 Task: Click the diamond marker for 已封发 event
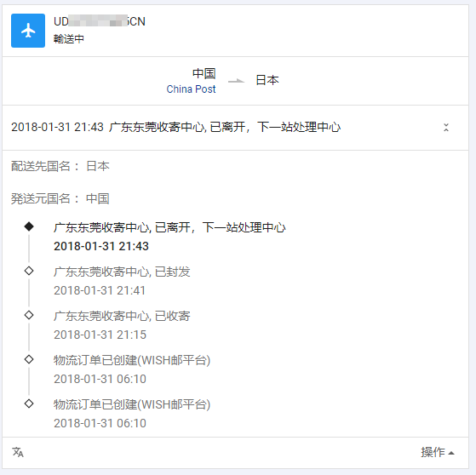(29, 271)
